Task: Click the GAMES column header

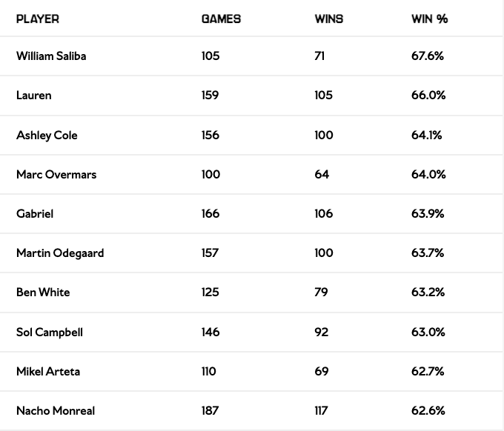Action: [221, 19]
